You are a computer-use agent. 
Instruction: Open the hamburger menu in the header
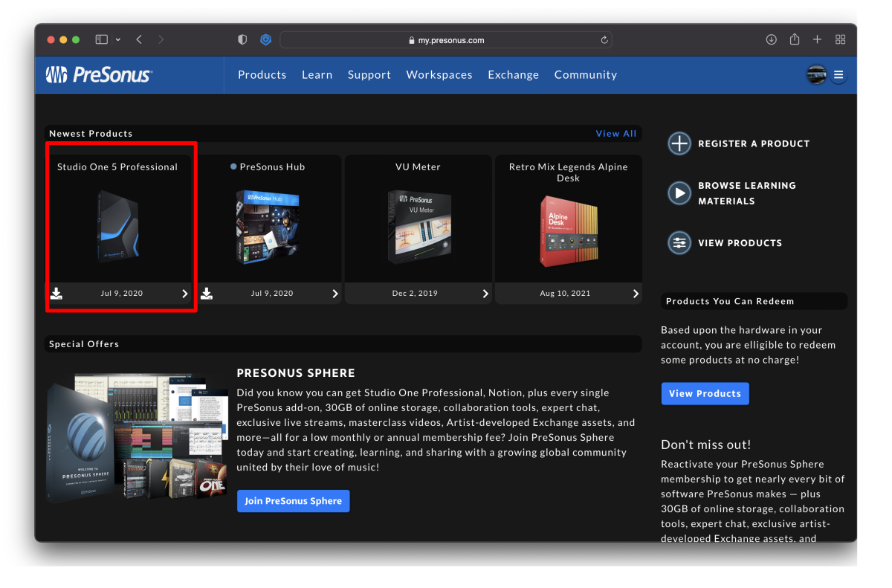(838, 74)
